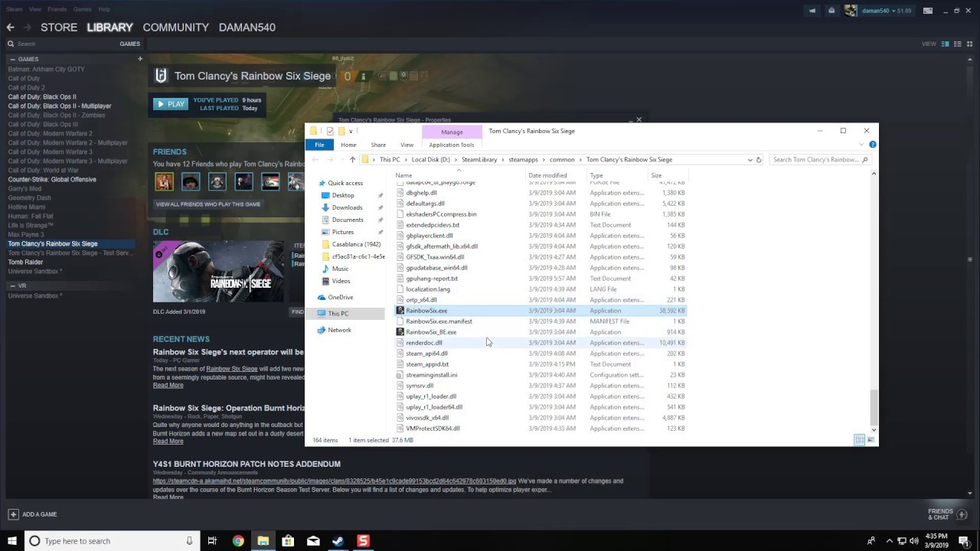This screenshot has height=551, width=980.
Task: Select steam_appid.txt file
Action: [427, 364]
